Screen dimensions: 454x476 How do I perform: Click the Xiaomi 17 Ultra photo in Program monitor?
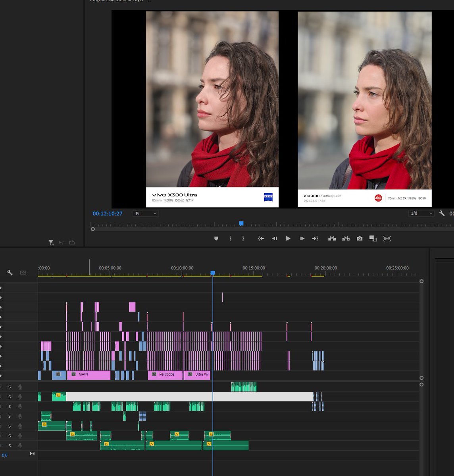[365, 109]
